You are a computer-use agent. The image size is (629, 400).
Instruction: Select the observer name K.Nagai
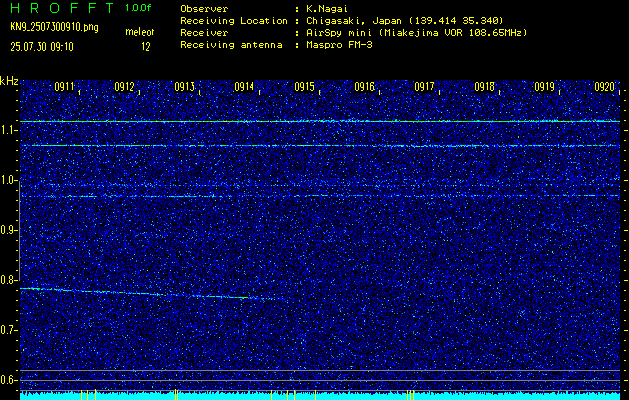point(326,9)
